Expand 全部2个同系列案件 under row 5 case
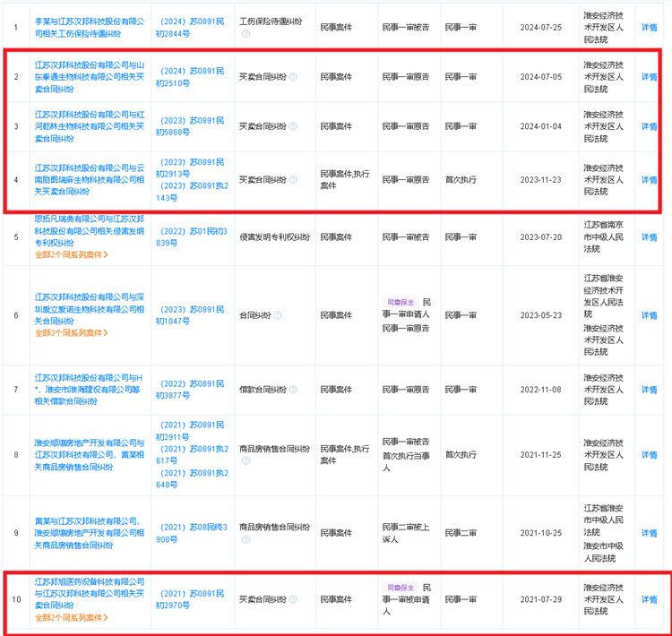 coord(71,254)
